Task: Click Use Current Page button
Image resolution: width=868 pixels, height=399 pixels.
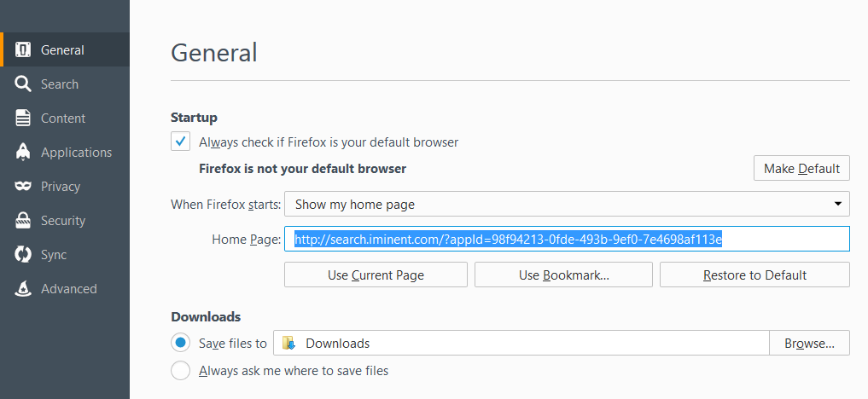Action: pos(376,275)
